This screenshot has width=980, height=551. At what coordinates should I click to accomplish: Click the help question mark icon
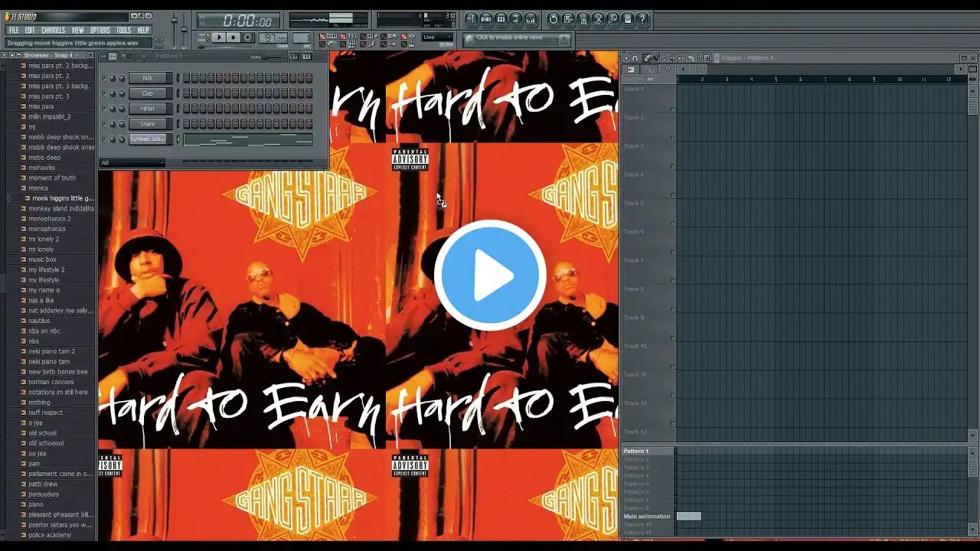[x=642, y=19]
